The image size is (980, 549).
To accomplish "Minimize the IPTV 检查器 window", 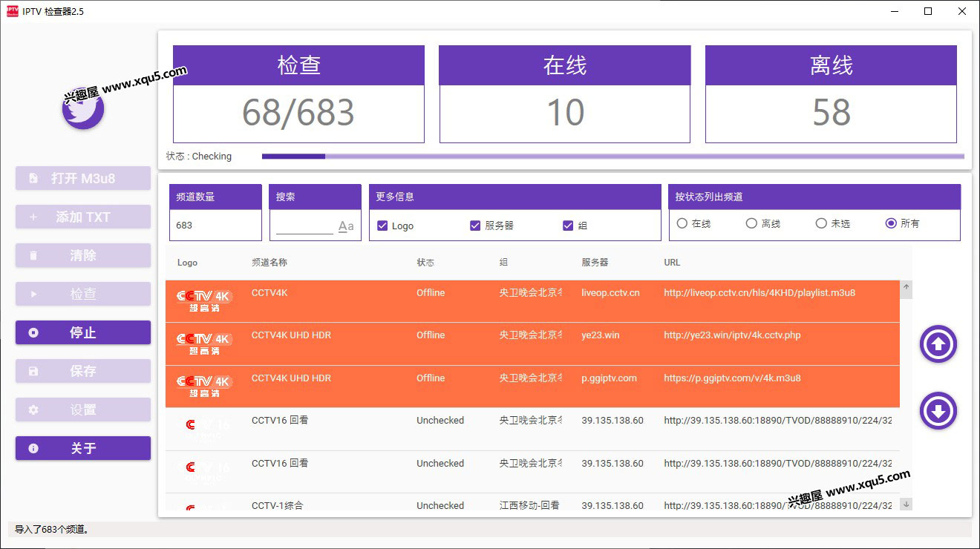I will click(x=894, y=11).
